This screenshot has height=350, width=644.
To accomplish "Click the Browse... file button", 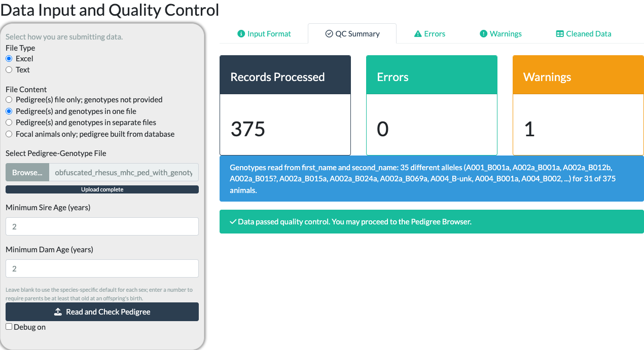I will [x=27, y=172].
